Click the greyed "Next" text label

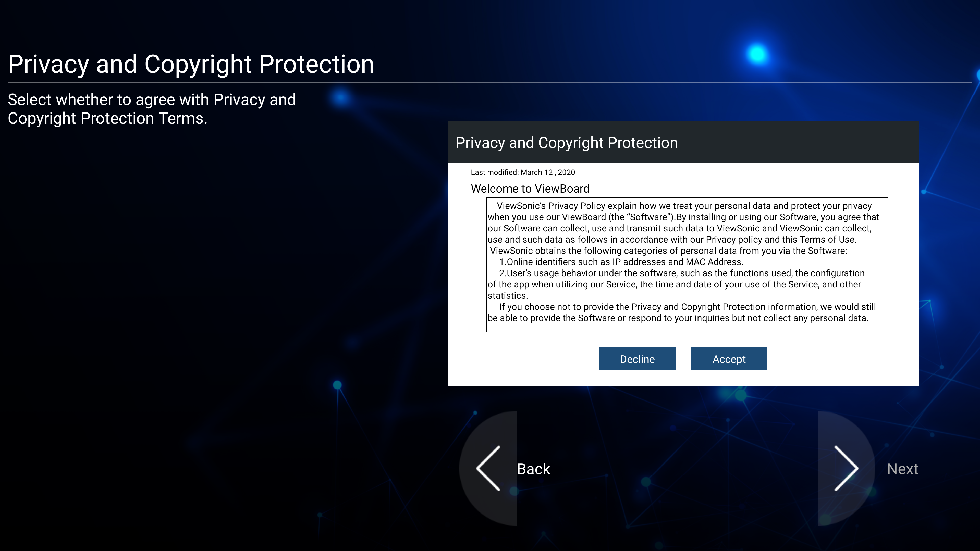pos(902,469)
